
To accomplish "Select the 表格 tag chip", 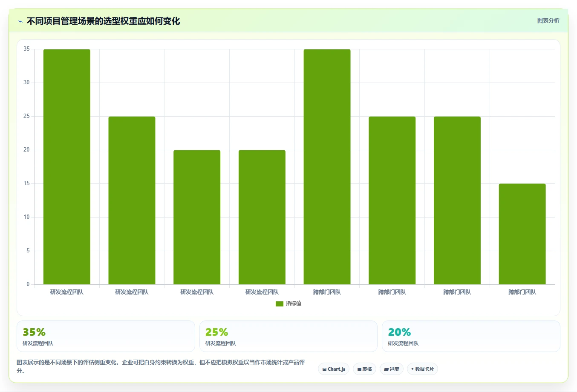I will click(x=364, y=369).
